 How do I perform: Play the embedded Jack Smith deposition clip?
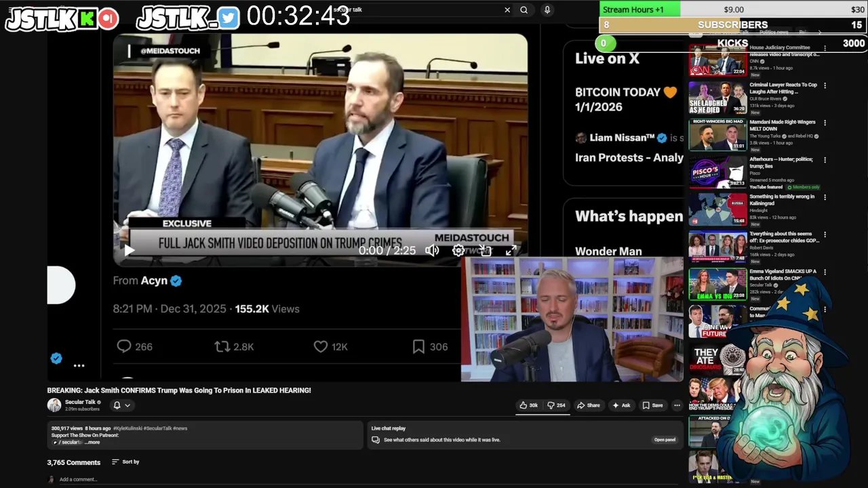[x=129, y=250]
